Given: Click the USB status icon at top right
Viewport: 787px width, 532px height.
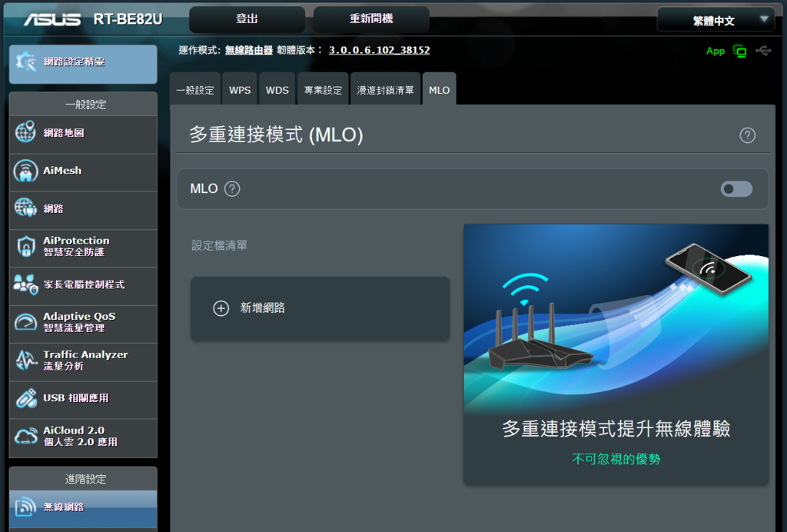Looking at the screenshot, I should pos(763,51).
